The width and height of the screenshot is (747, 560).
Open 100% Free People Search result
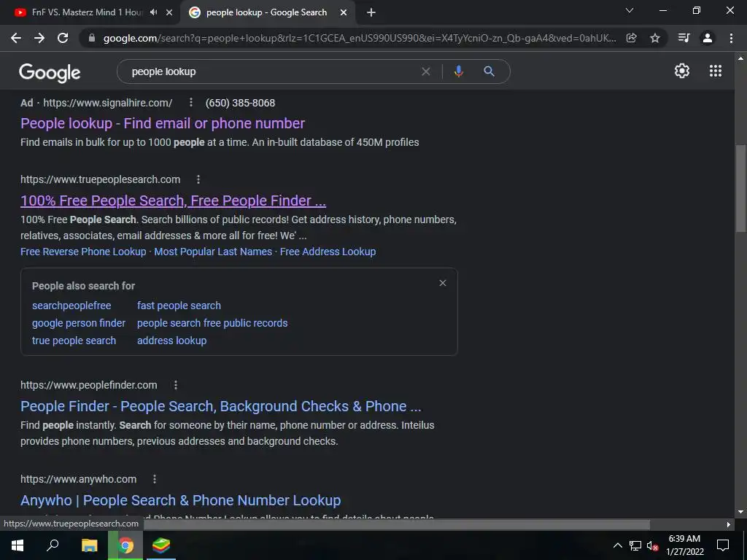173,201
